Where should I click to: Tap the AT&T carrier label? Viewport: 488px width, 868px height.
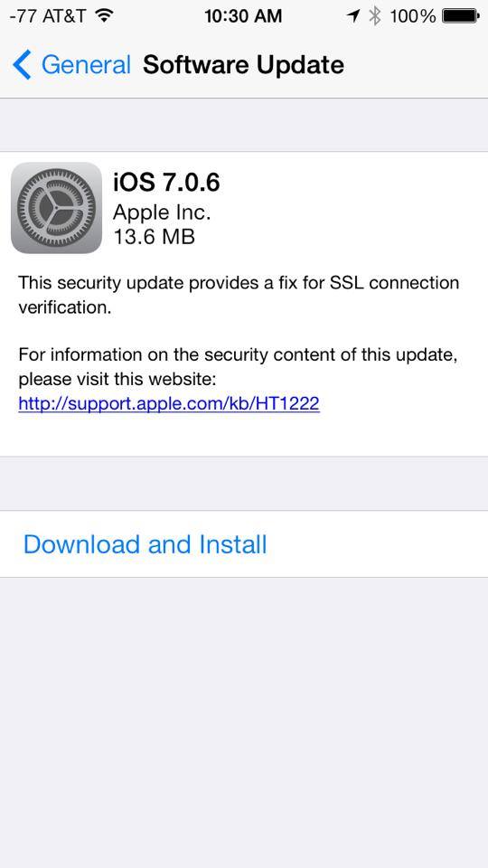click(x=63, y=16)
